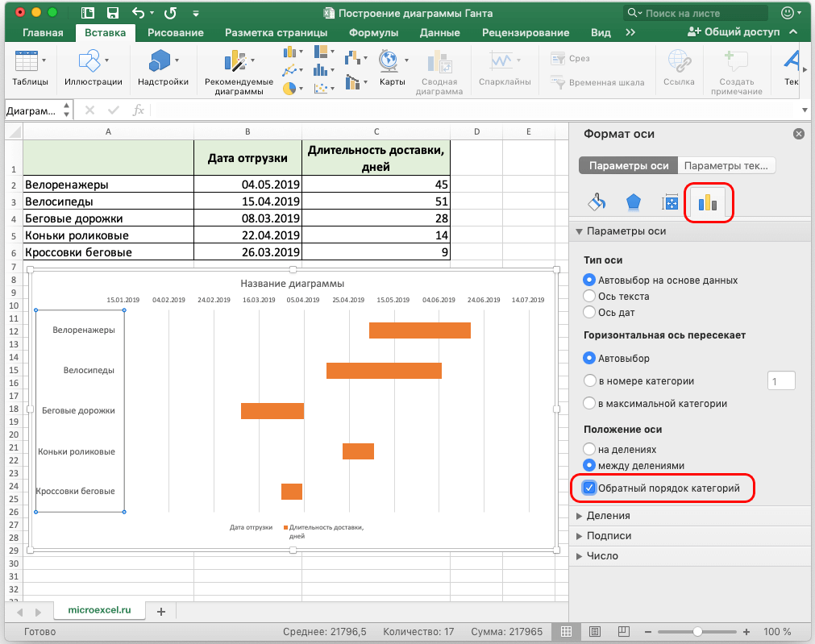Select в максимальной категории radio button

pyautogui.click(x=589, y=403)
